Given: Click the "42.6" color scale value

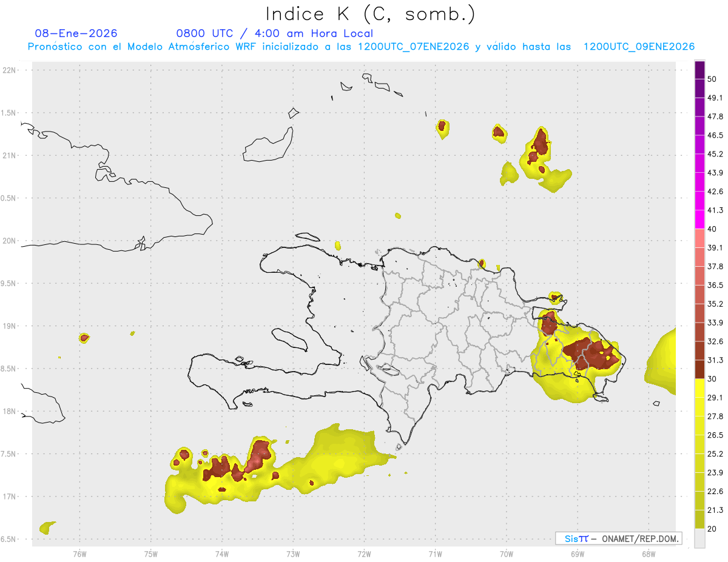Looking at the screenshot, I should [x=715, y=192].
